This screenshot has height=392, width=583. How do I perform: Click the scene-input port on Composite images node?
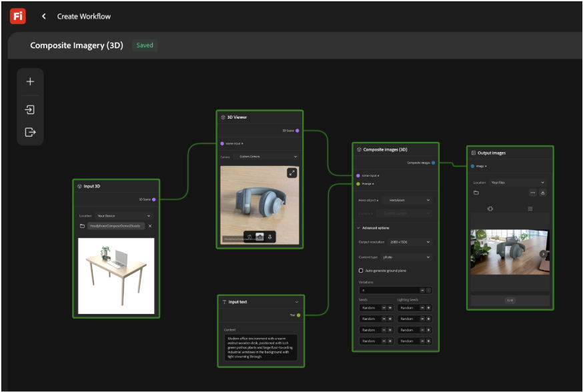tap(358, 175)
